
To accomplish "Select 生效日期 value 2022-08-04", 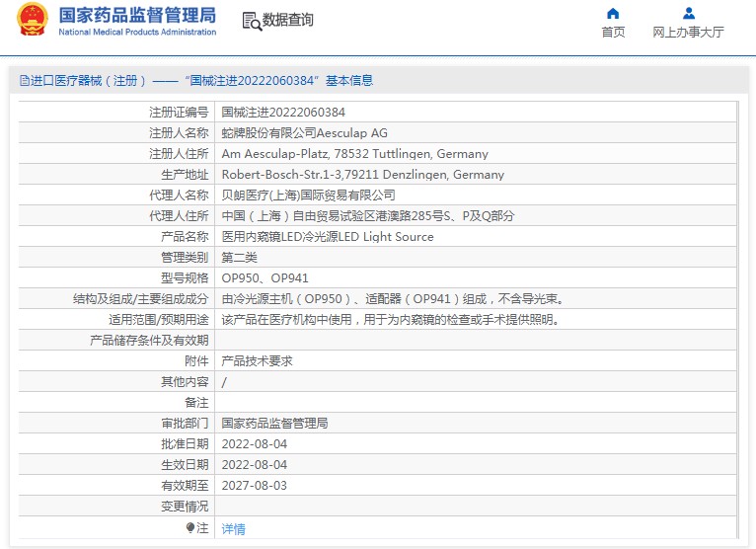I will pyautogui.click(x=254, y=464).
